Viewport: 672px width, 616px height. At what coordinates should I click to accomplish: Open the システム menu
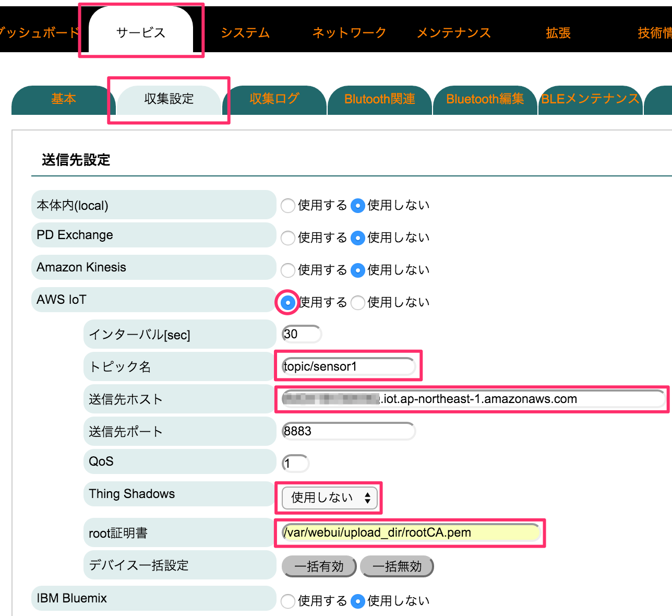coord(245,32)
